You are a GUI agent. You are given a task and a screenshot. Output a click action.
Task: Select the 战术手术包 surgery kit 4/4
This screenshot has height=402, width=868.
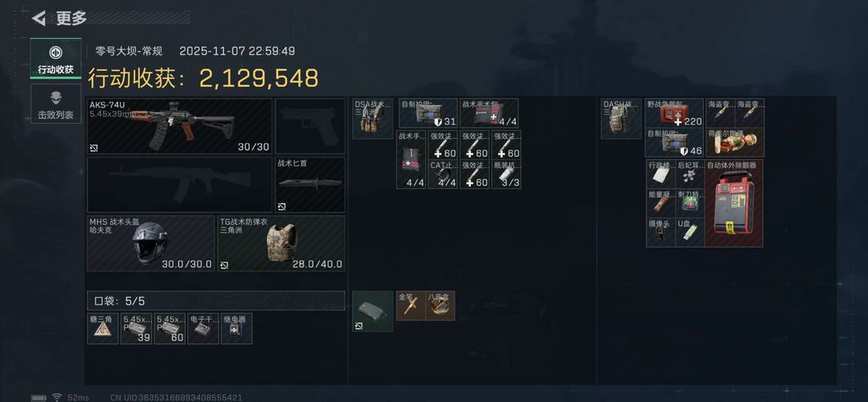489,113
